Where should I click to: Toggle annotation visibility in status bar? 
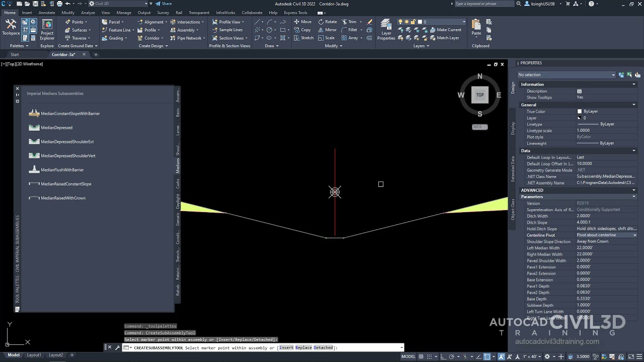502,356
